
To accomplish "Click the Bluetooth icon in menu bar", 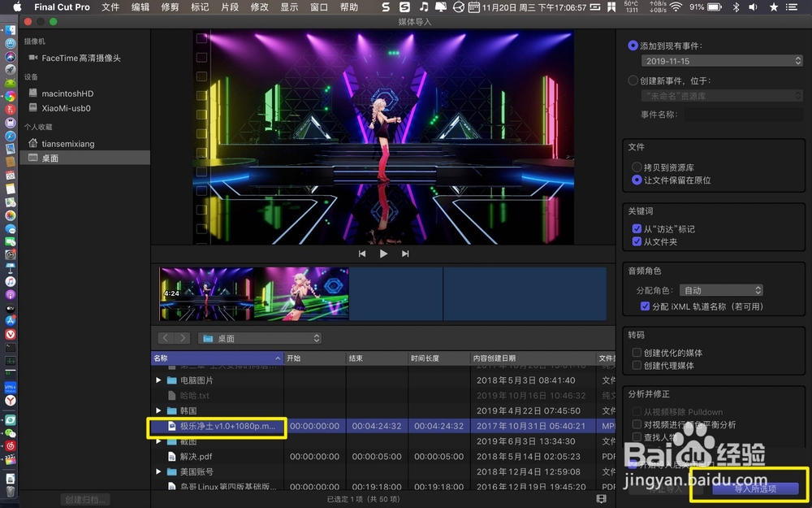I will pyautogui.click(x=736, y=7).
